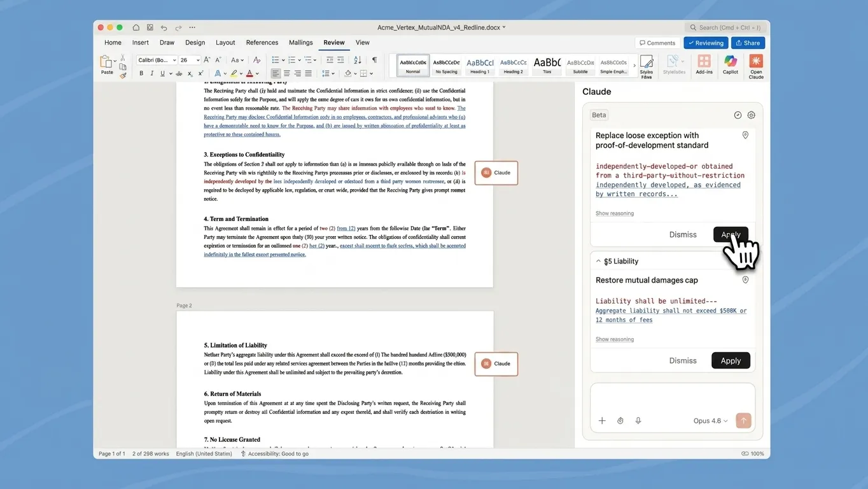The height and width of the screenshot is (489, 868).
Task: Click the Home icon in title bar
Action: 136,27
